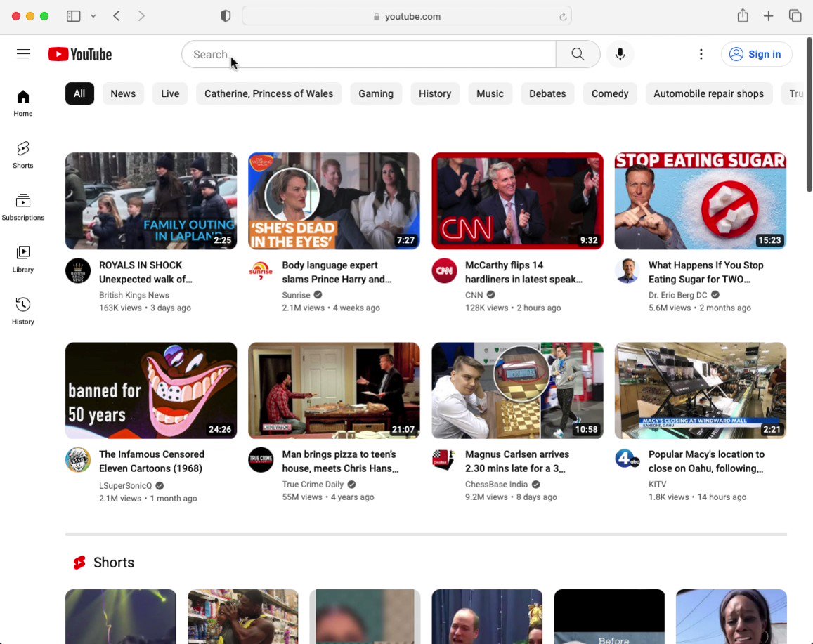
Task: Play Stop Eating Sugar thumbnail
Action: 701,201
